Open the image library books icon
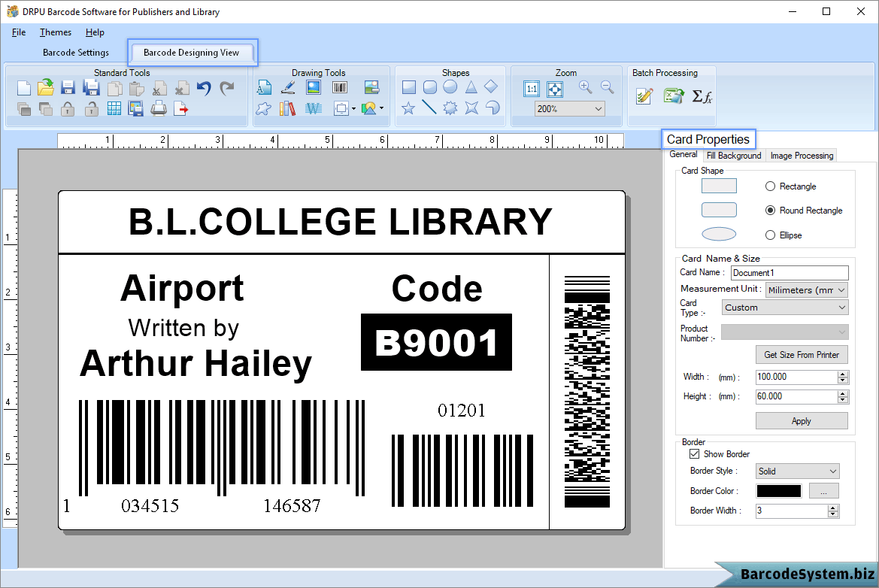The width and height of the screenshot is (879, 588). (287, 108)
